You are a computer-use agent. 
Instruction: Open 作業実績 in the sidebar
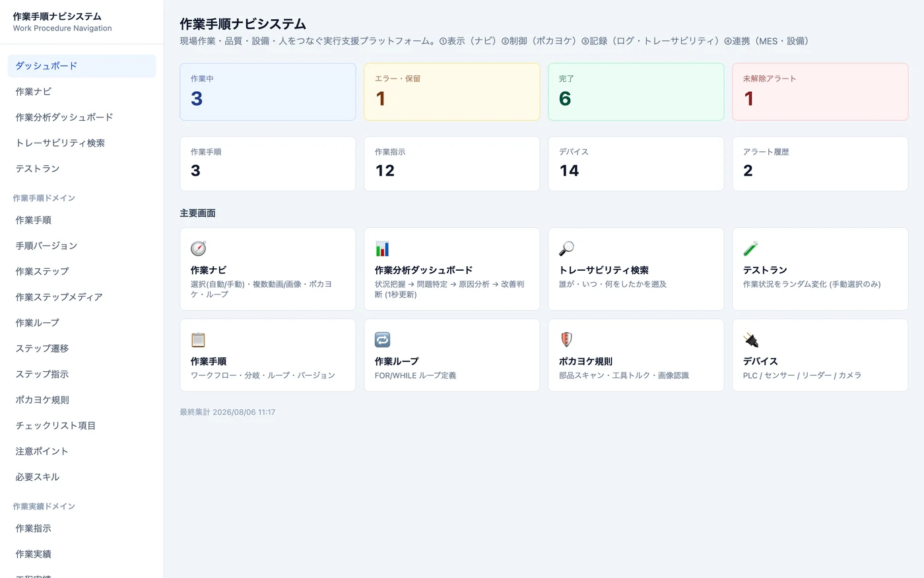pos(82,555)
